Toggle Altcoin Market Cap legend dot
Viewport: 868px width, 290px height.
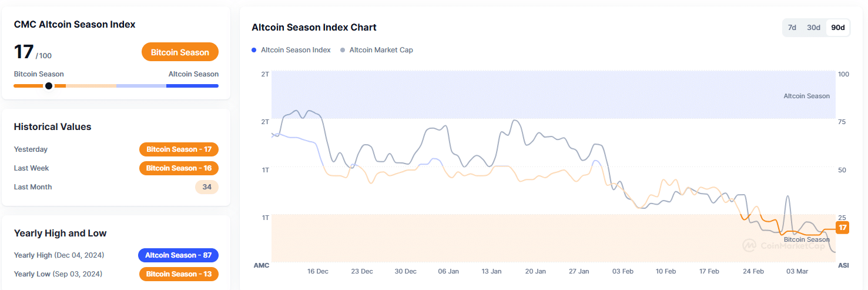[343, 50]
